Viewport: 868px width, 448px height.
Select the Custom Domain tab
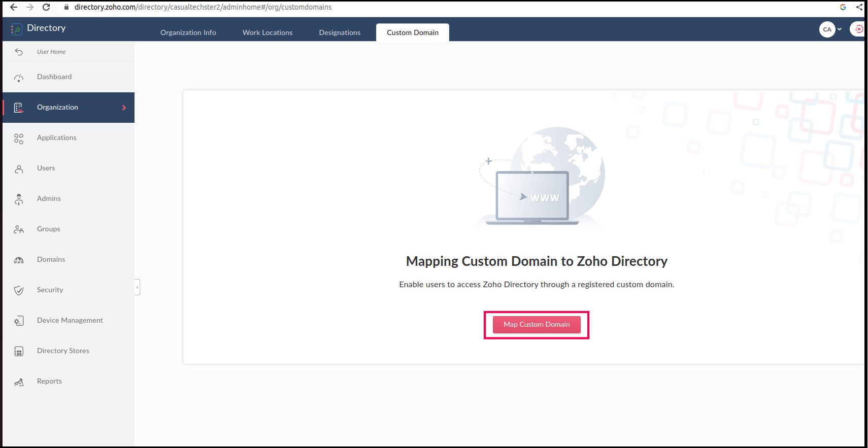pyautogui.click(x=413, y=32)
